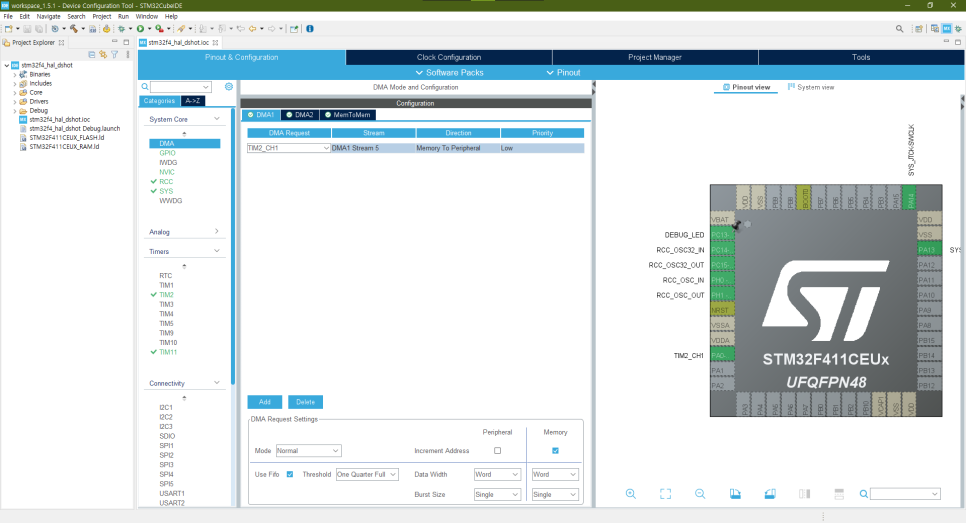
Task: Click the filter icon in Project Explorer
Action: (115, 54)
